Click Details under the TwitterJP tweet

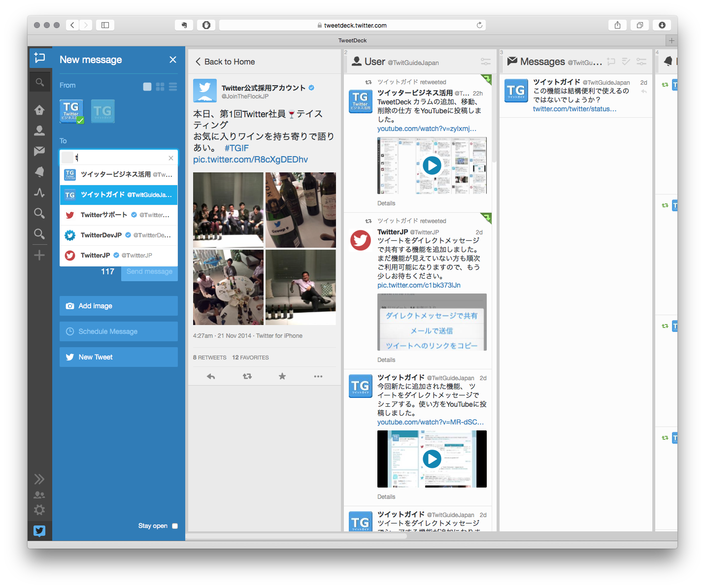(x=386, y=360)
